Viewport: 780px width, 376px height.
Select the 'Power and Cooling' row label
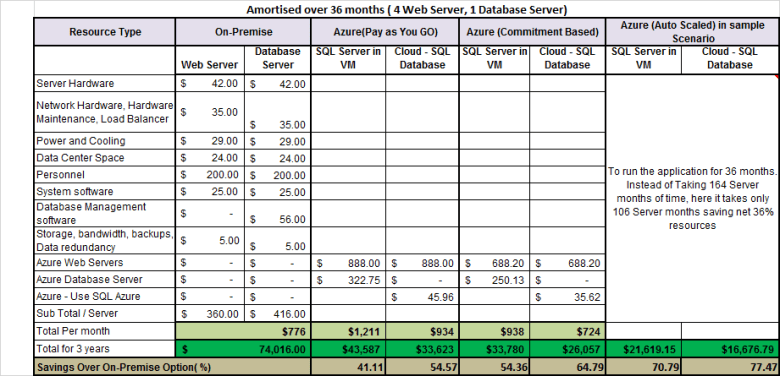tap(105, 141)
